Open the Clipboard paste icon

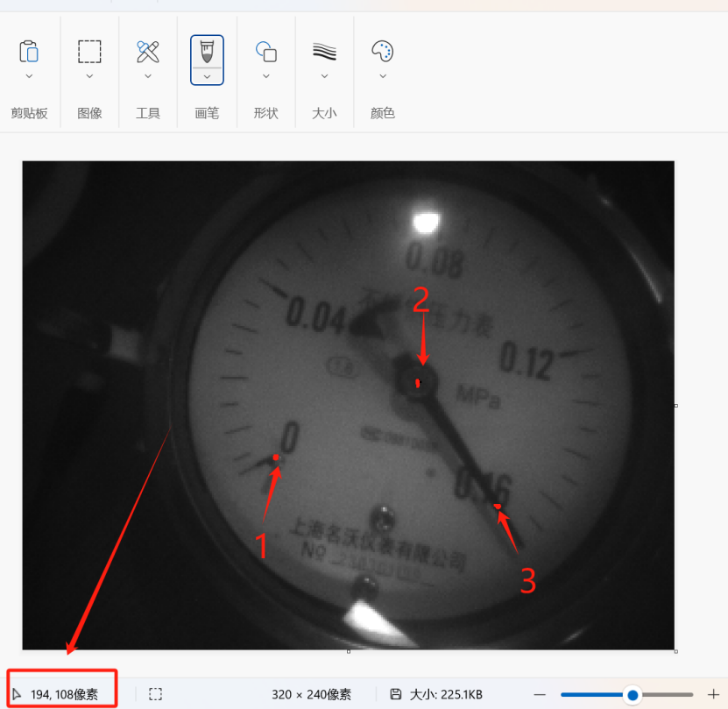pyautogui.click(x=29, y=51)
